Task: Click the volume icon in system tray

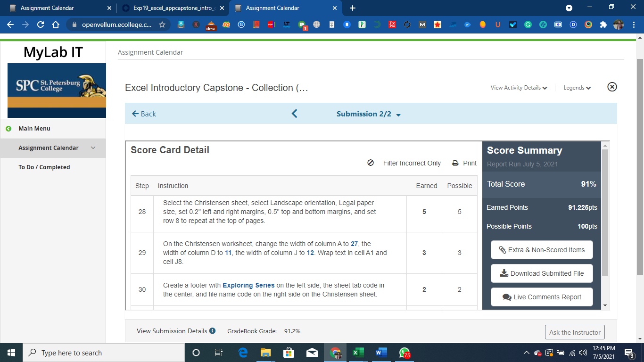Action: 583,353
